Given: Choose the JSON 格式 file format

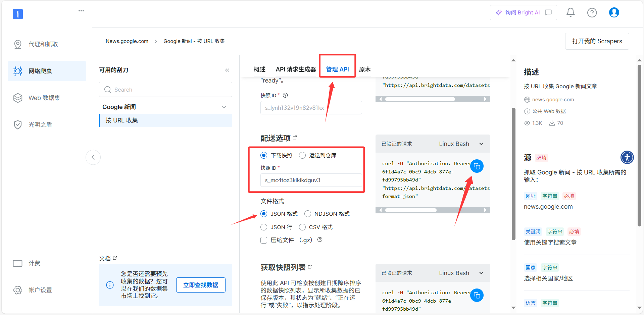Looking at the screenshot, I should [x=264, y=214].
